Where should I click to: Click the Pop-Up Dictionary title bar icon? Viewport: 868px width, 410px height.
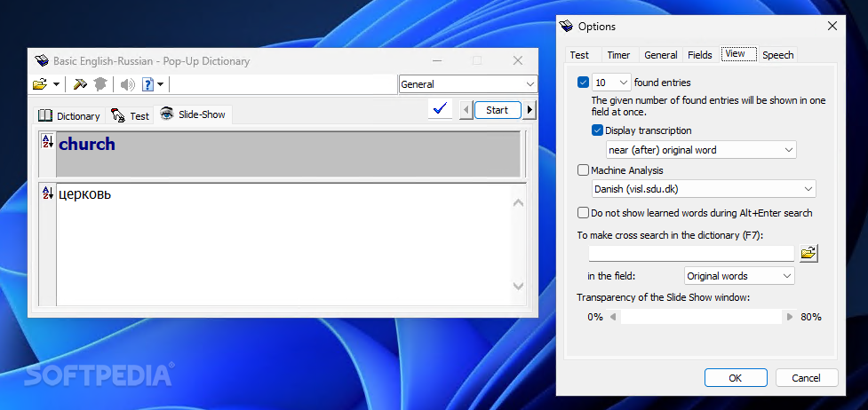42,61
